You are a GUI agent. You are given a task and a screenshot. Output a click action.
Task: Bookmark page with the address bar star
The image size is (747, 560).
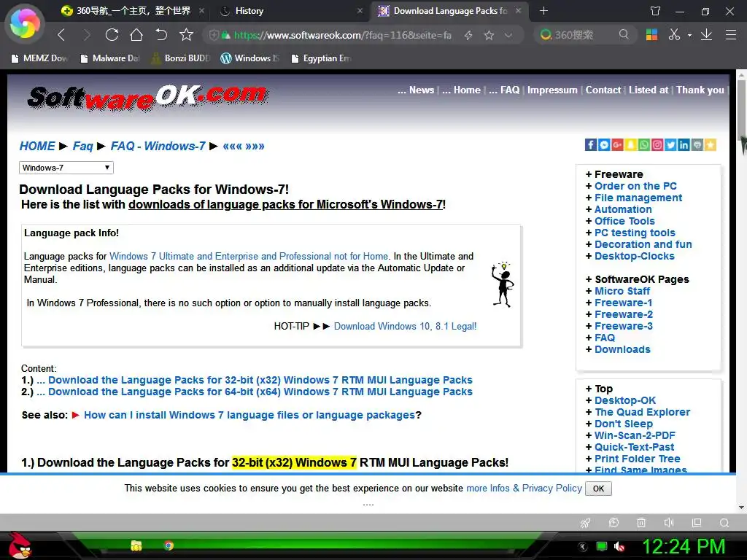click(489, 35)
